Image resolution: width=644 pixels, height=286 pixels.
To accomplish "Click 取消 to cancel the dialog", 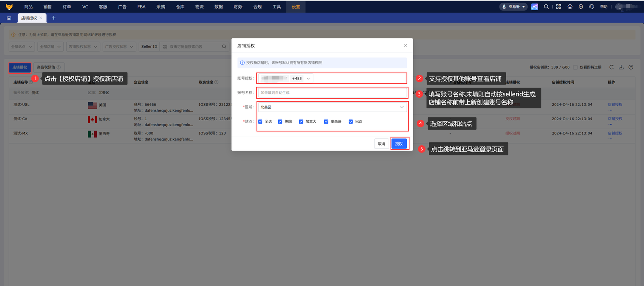I will point(382,144).
